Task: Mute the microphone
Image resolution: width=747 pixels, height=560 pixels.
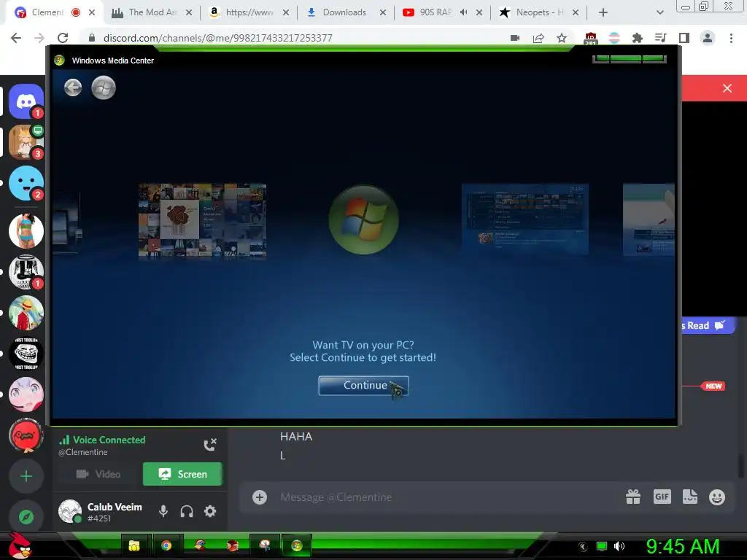Action: pyautogui.click(x=163, y=511)
